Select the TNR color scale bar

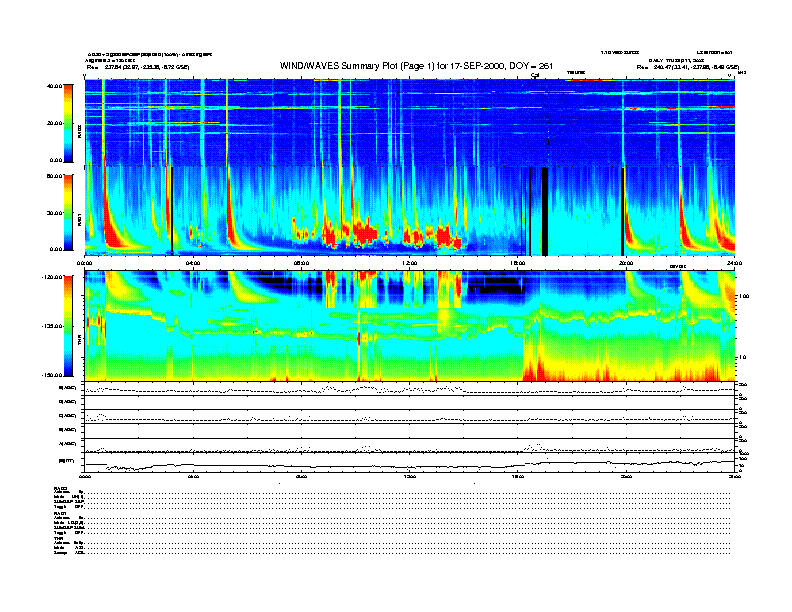[x=68, y=326]
